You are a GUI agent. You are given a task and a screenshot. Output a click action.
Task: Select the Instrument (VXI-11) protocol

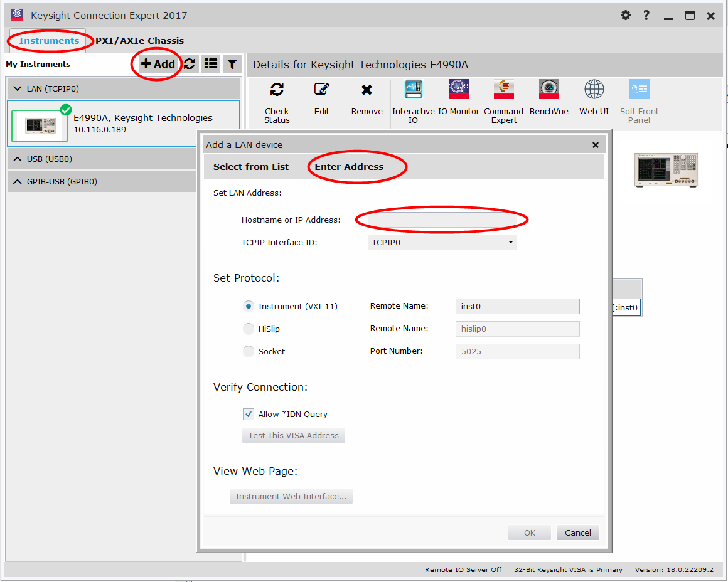(249, 306)
